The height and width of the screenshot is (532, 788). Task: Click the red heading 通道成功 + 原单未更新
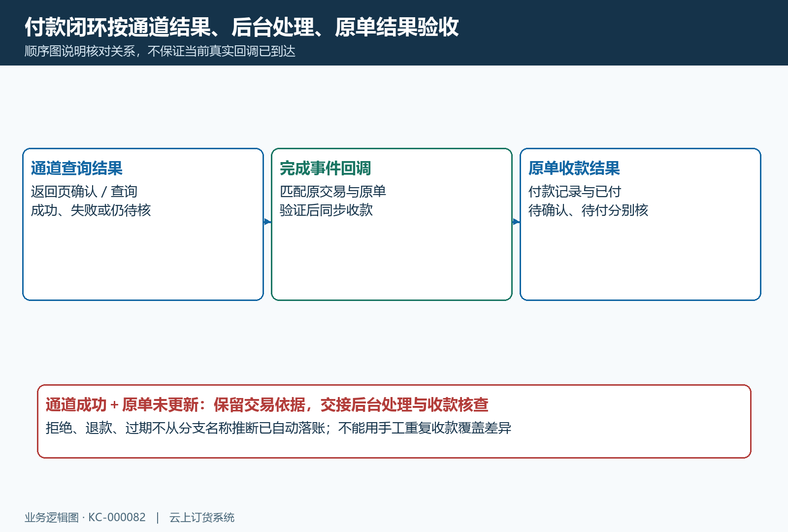122,405
